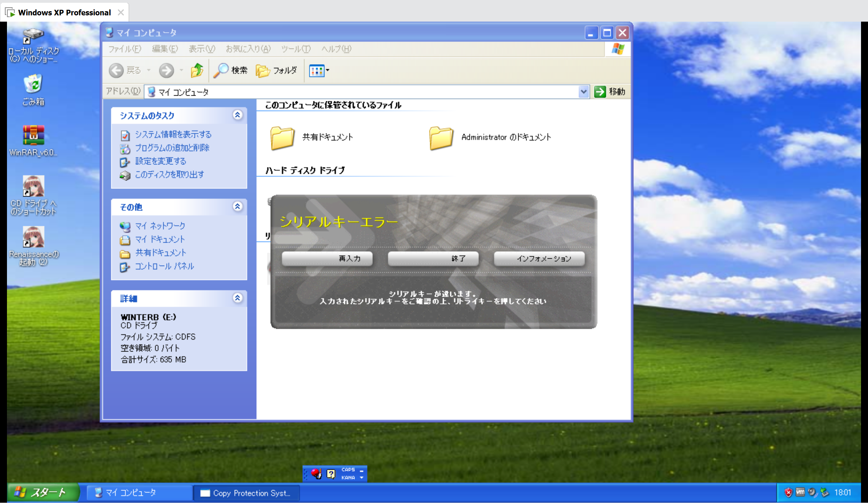Click the add/remove programs icon
This screenshot has height=503, width=868.
click(125, 149)
